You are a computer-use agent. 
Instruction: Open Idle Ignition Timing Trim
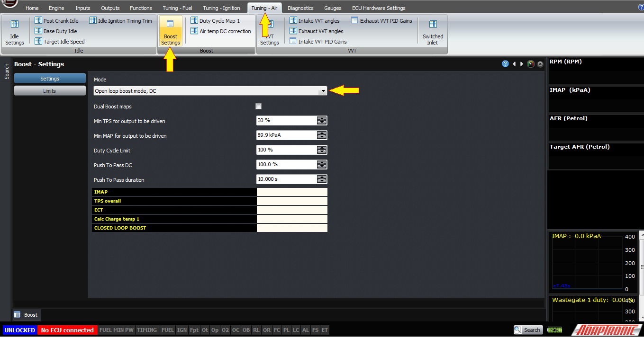(120, 21)
